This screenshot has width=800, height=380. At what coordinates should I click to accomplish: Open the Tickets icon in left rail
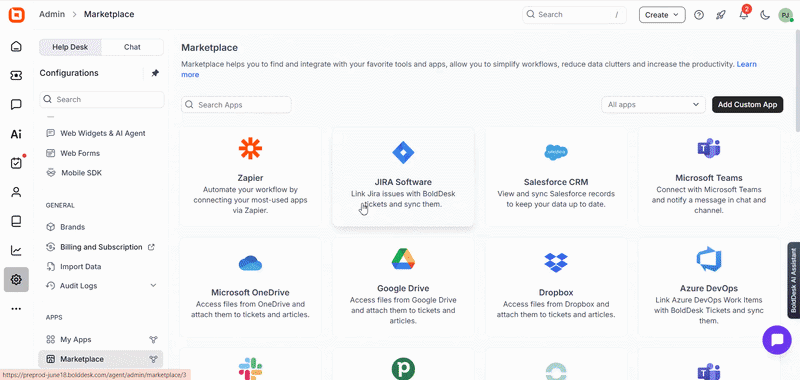(x=16, y=75)
